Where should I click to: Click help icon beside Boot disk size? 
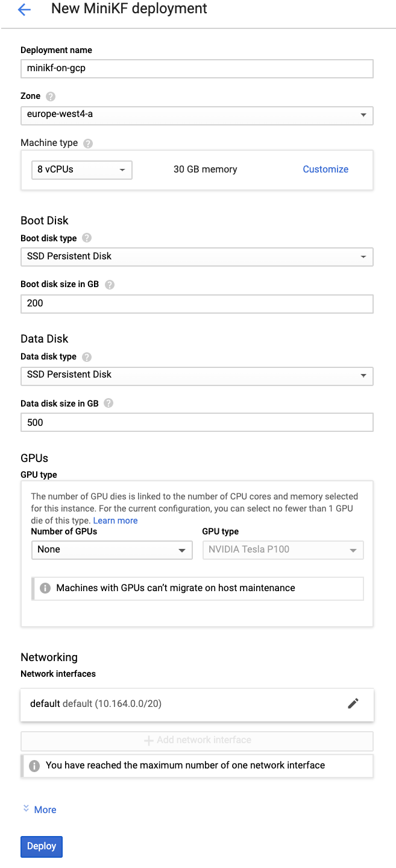point(109,285)
